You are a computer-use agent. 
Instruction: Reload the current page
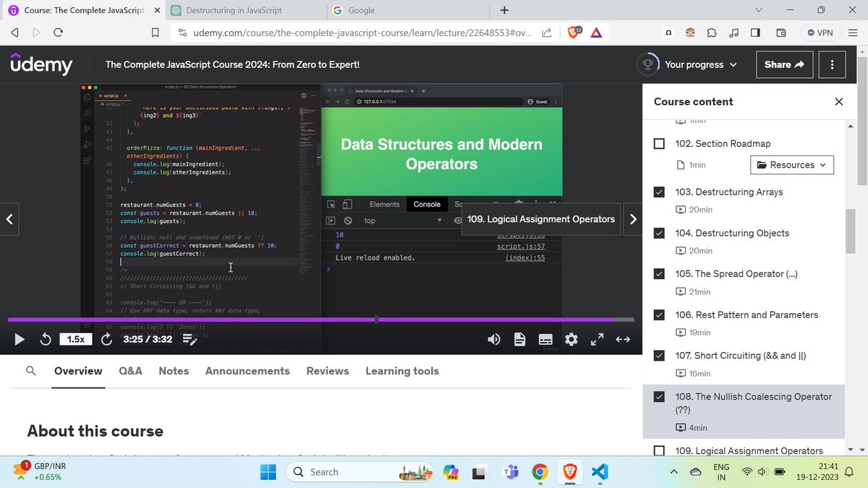59,32
